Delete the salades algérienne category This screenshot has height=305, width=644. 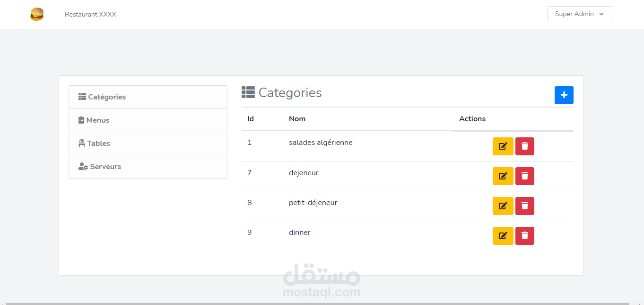(525, 146)
